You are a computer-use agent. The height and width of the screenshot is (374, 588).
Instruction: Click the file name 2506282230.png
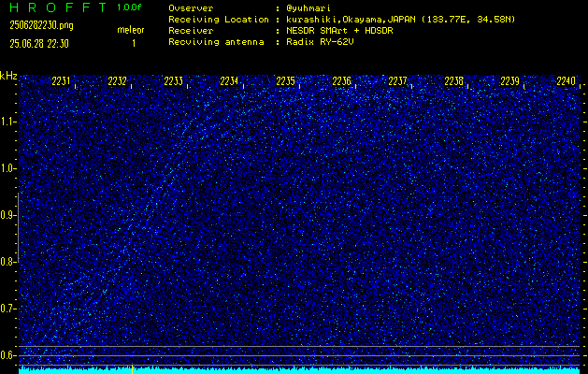tap(42, 25)
